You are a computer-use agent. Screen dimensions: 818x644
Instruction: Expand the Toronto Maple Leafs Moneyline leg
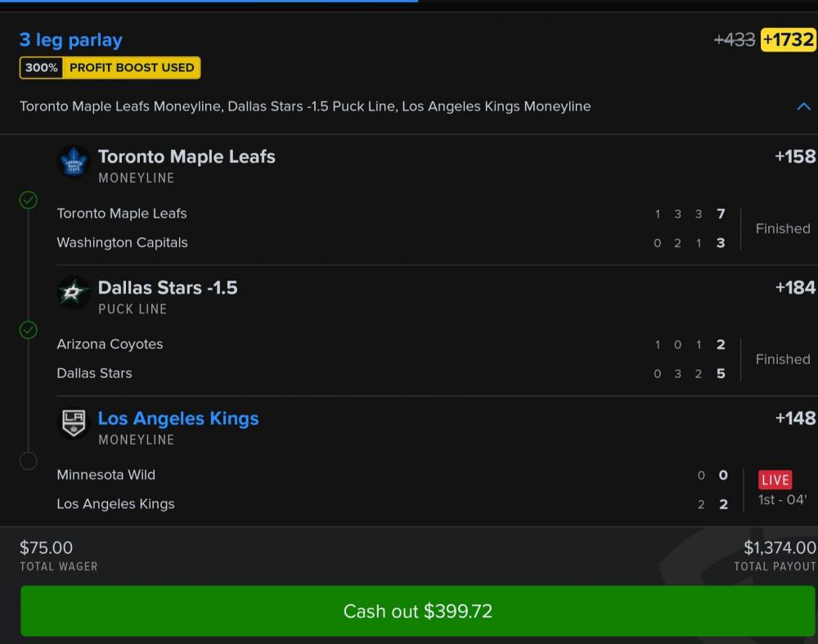187,156
